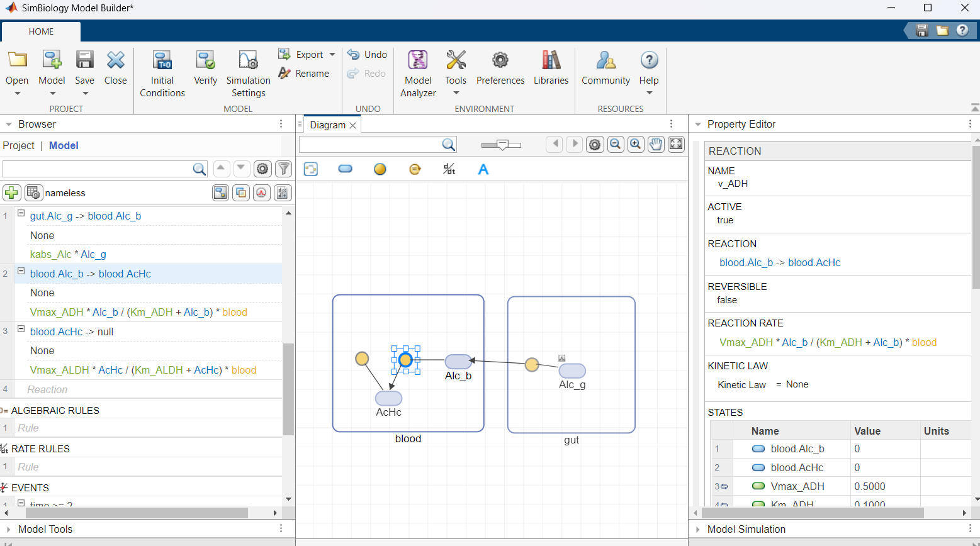The height and width of the screenshot is (546, 980).
Task: Add a compartment block from the diagram palette
Action: pos(311,169)
